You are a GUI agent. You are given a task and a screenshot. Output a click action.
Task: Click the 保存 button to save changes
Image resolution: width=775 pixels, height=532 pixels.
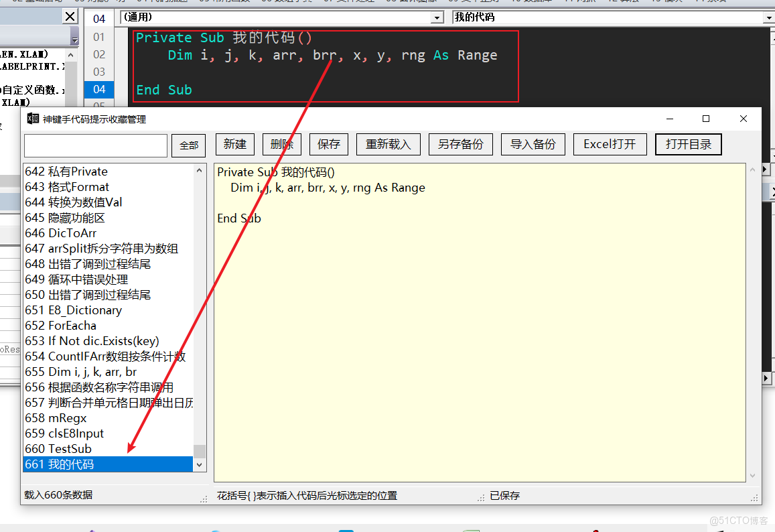[x=328, y=143]
